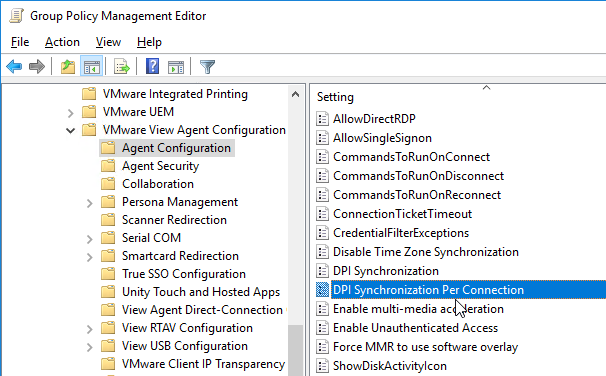Click the ConnectionTicketTimeout policy icon

322,214
